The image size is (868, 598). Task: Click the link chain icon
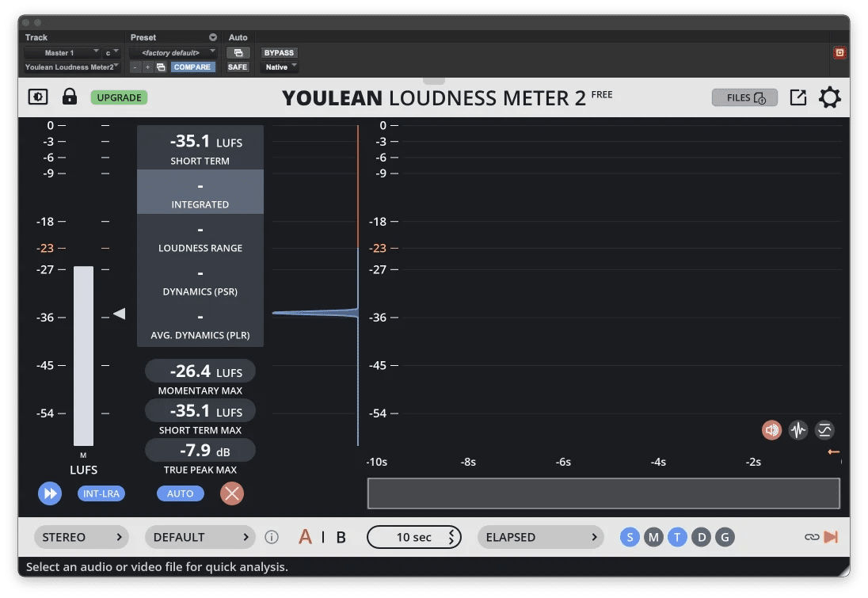[812, 537]
